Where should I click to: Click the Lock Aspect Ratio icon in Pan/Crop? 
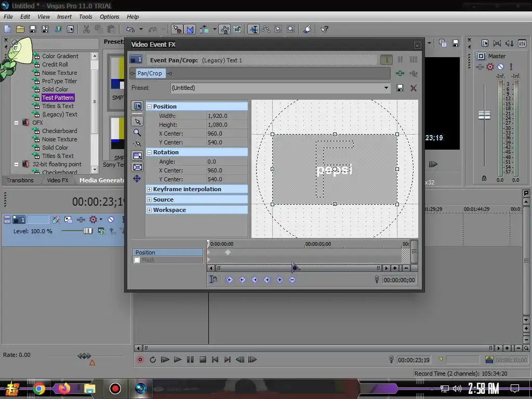137,156
